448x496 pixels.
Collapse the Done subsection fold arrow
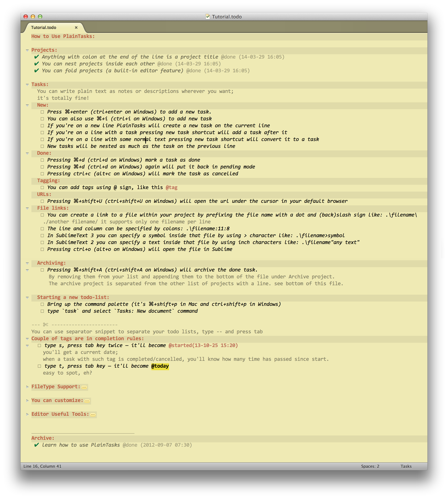tap(27, 153)
